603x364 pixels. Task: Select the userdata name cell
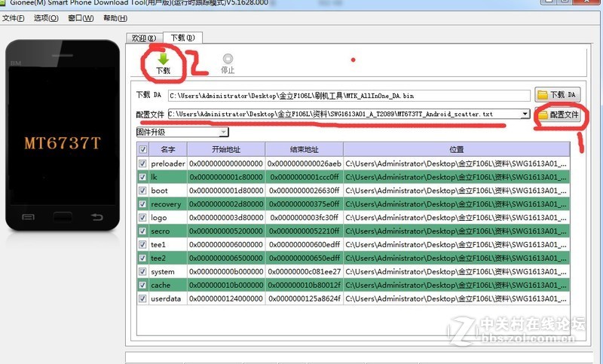(168, 298)
